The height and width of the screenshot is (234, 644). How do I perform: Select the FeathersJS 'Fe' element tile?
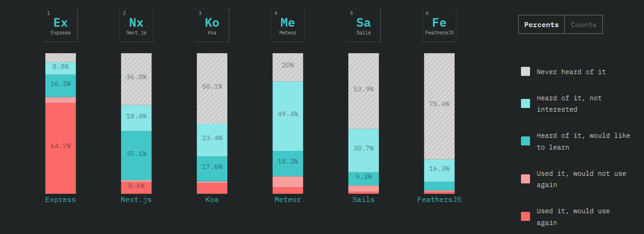(439, 25)
